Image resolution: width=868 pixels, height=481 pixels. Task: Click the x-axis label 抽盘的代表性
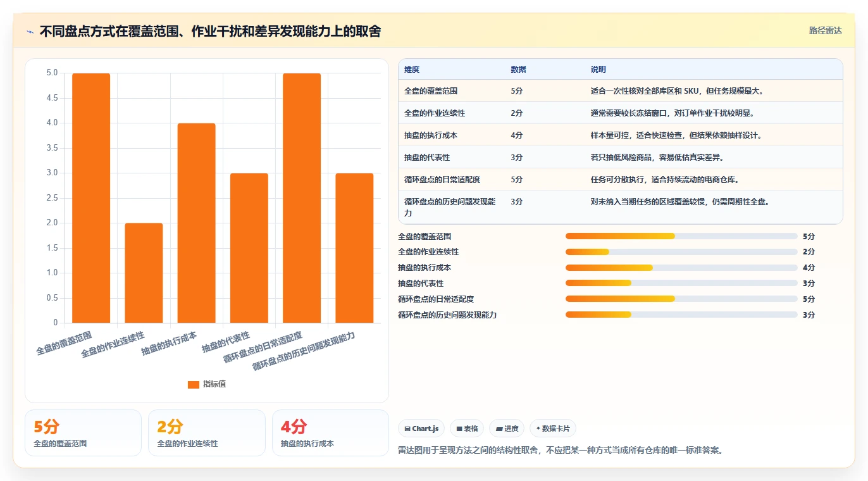click(226, 342)
